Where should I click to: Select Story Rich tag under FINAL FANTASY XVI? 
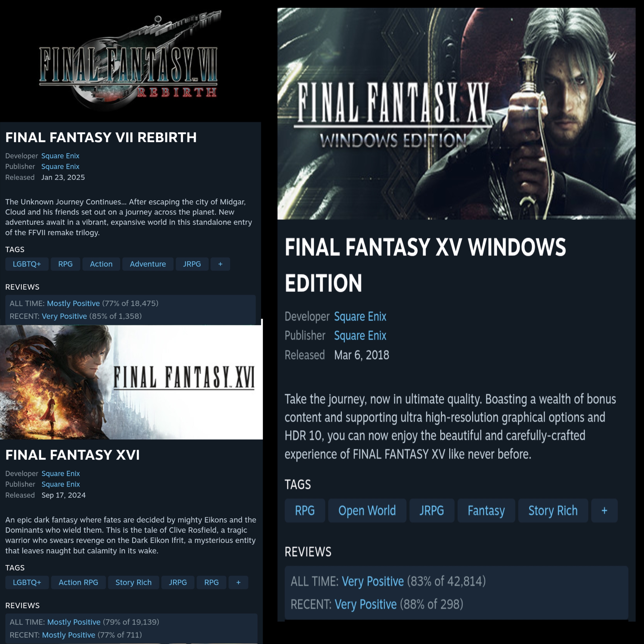point(133,582)
